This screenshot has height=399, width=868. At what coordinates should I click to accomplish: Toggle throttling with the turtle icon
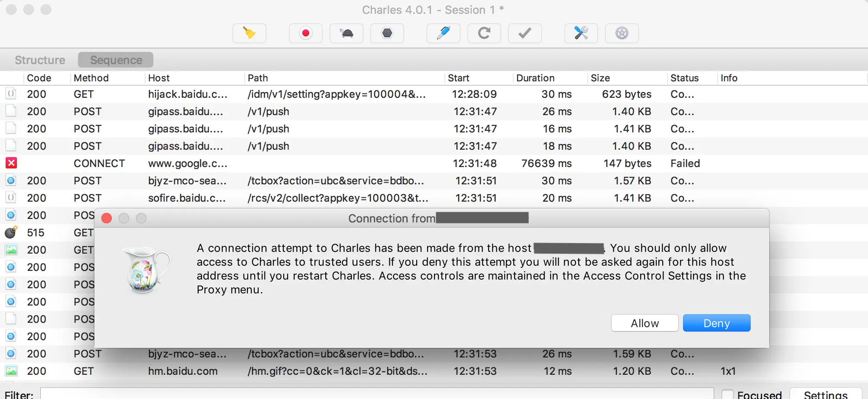[347, 33]
